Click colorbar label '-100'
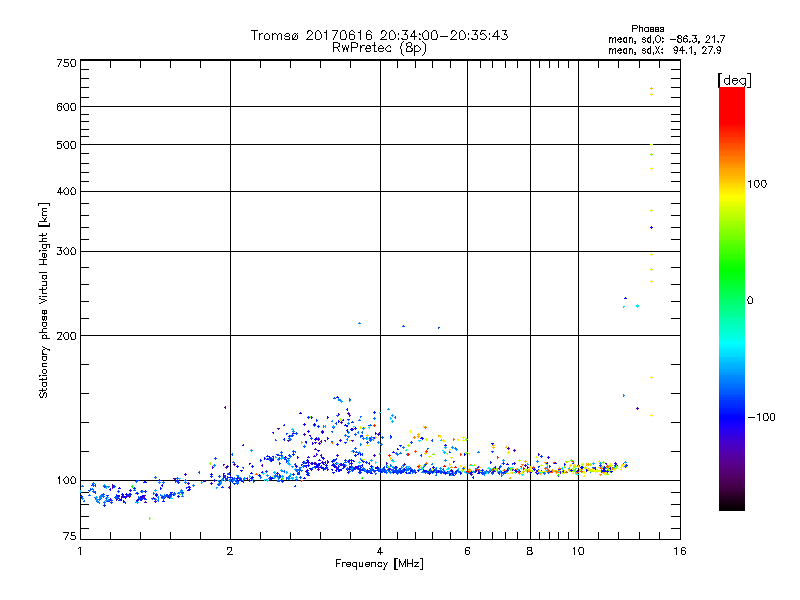Image resolution: width=800 pixels, height=600 pixels. point(761,417)
